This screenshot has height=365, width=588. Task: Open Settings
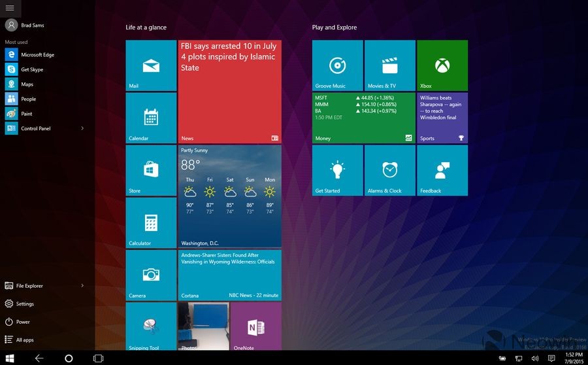(x=20, y=304)
